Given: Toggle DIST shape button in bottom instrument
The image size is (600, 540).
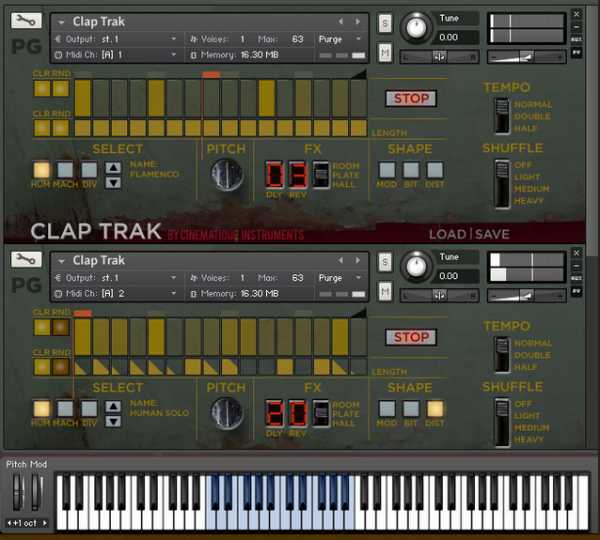Looking at the screenshot, I should pos(435,409).
